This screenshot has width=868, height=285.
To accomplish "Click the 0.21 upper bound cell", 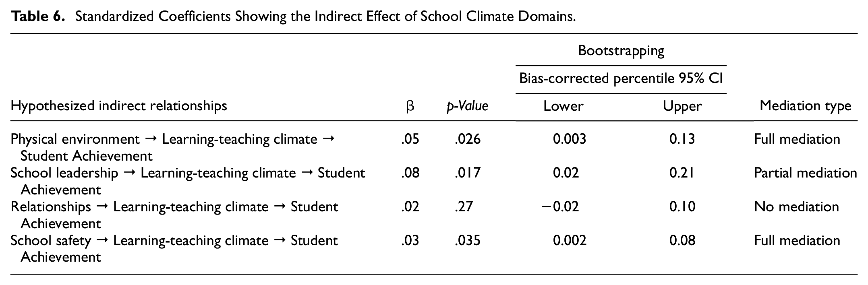I will (682, 173).
